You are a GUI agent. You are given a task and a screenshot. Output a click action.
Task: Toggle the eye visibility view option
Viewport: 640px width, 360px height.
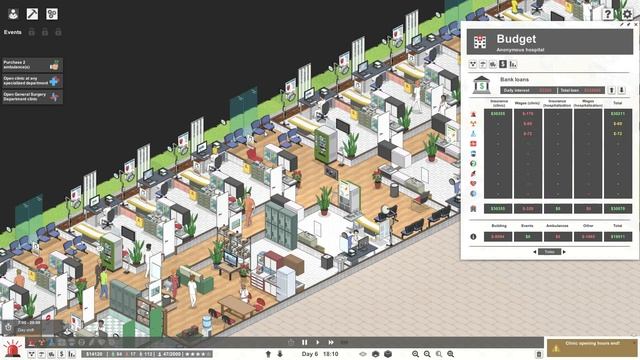(362, 354)
